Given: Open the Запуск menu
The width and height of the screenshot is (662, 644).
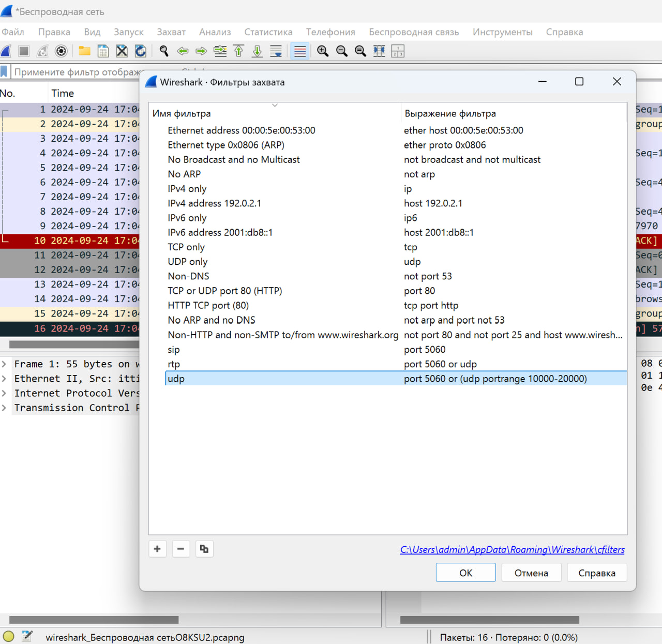Looking at the screenshot, I should coord(129,32).
